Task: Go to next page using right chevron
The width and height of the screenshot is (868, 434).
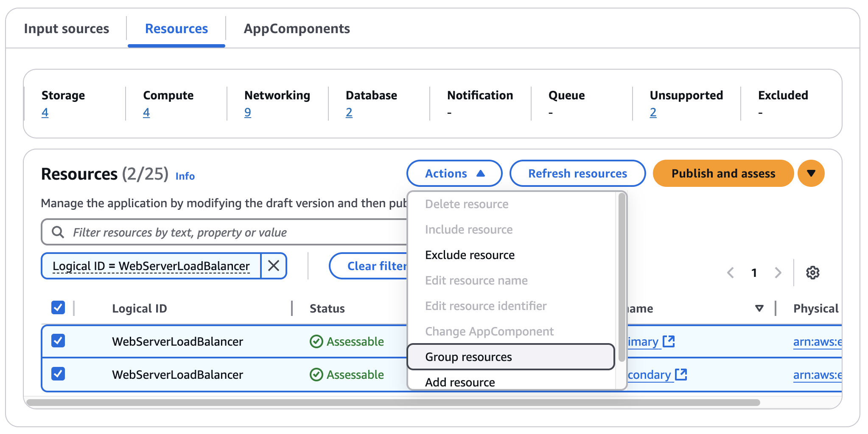Action: [x=778, y=273]
